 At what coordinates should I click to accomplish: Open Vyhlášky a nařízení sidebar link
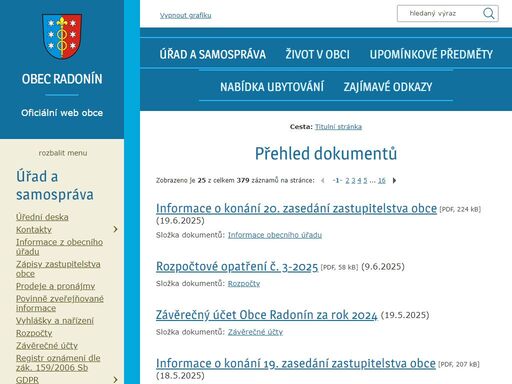click(x=55, y=321)
